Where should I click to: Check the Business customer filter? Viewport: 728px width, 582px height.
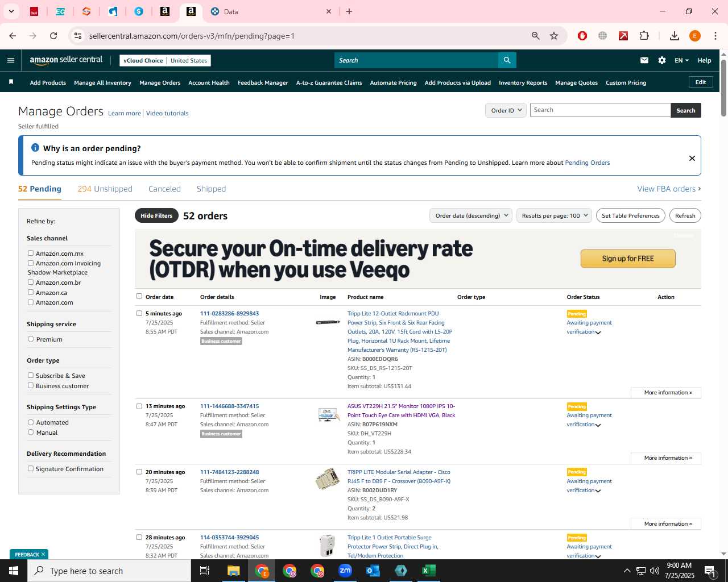31,385
